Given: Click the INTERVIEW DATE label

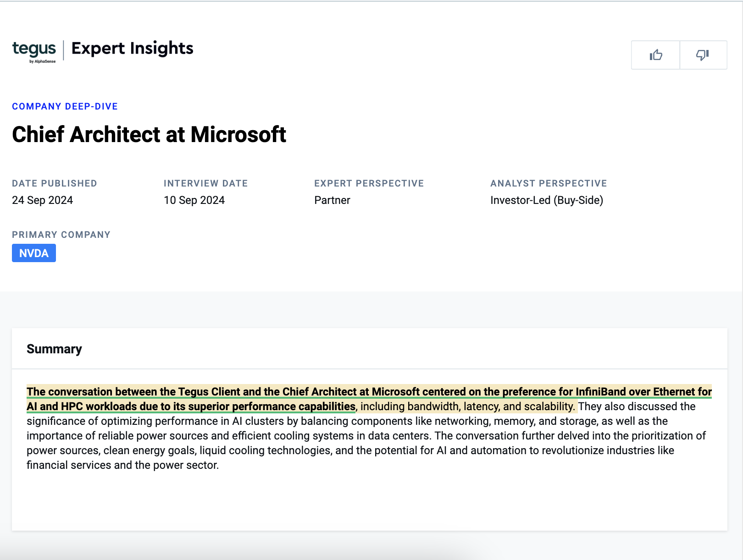Looking at the screenshot, I should click(x=205, y=183).
